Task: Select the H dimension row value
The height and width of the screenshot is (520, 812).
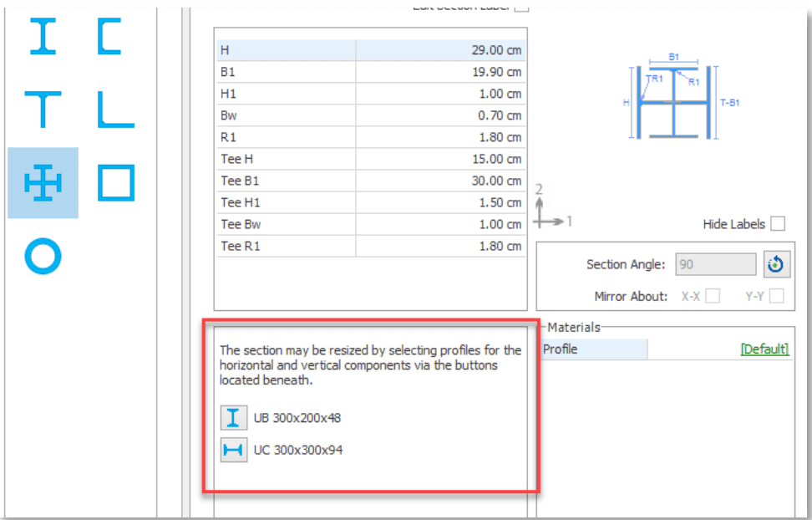Action: click(441, 50)
